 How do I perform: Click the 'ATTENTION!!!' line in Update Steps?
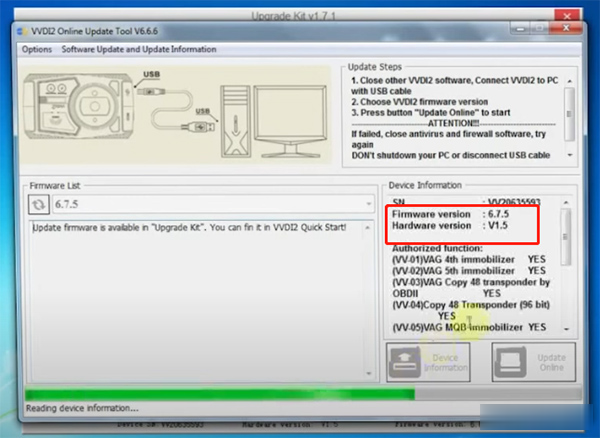tap(453, 123)
